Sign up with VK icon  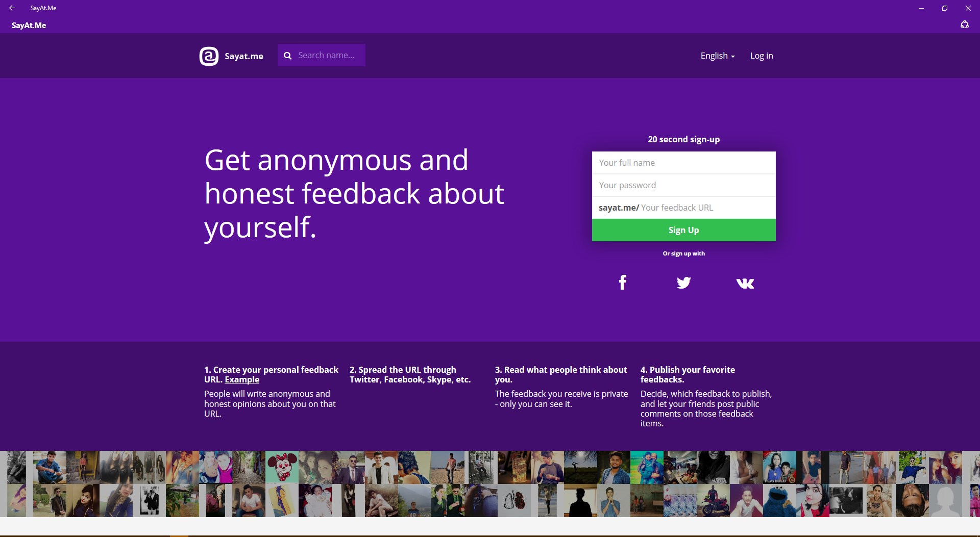coord(745,283)
